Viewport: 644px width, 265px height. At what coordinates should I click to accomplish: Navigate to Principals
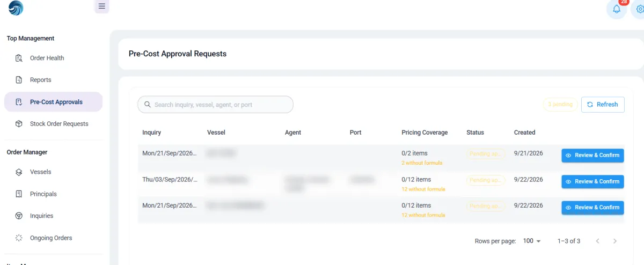(53, 194)
